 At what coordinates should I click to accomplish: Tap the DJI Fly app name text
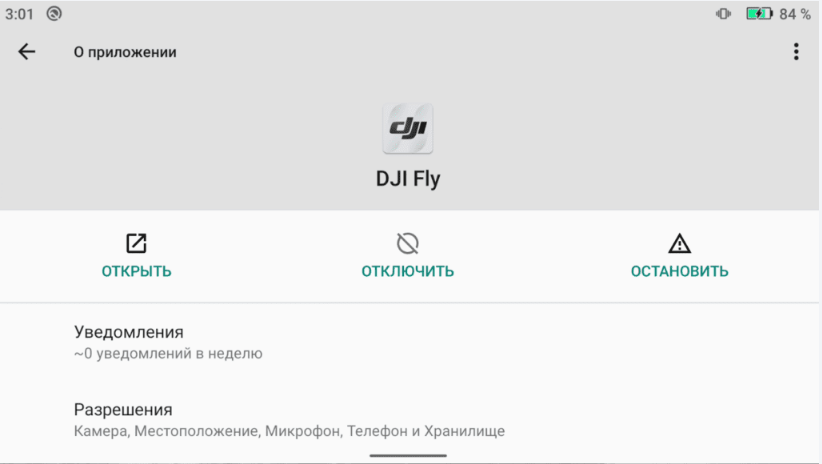point(408,180)
